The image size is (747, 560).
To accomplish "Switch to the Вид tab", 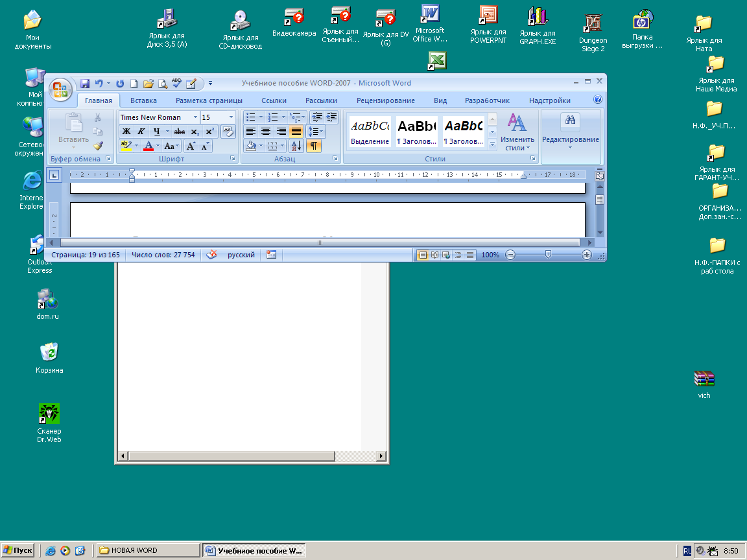I will (x=440, y=100).
